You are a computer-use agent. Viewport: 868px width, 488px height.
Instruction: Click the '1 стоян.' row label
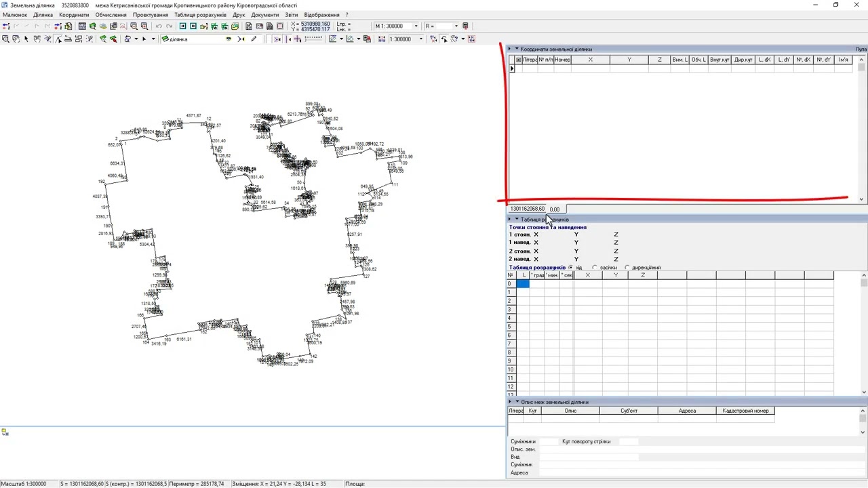click(520, 235)
